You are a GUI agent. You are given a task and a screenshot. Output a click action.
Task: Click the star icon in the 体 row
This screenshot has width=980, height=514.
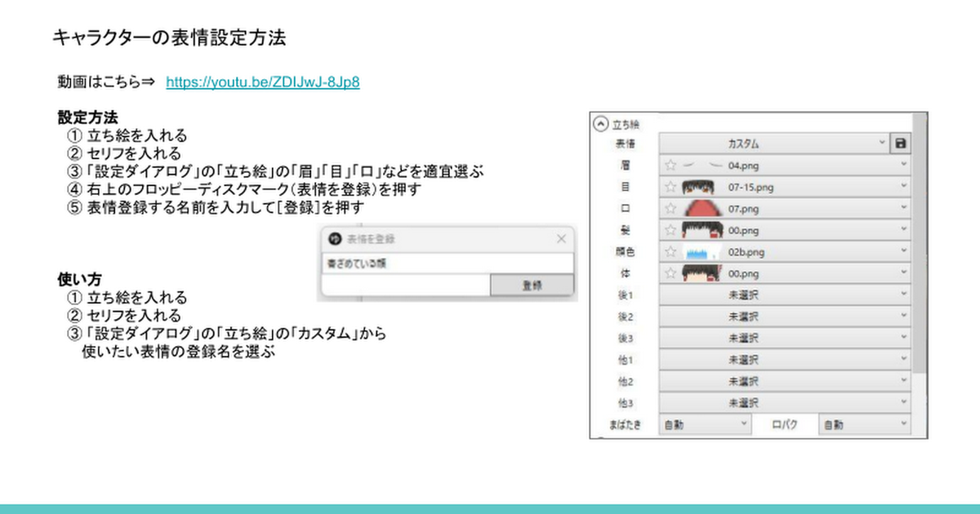tap(670, 273)
